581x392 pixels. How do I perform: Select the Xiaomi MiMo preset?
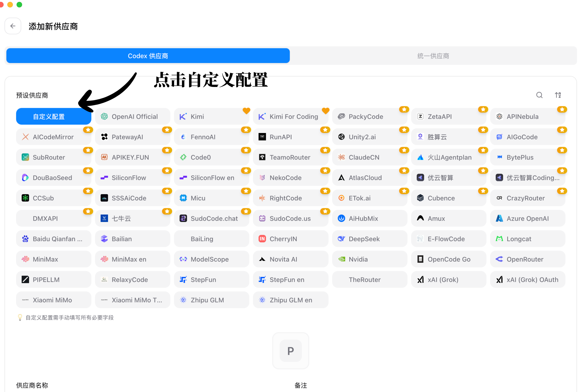pos(54,300)
